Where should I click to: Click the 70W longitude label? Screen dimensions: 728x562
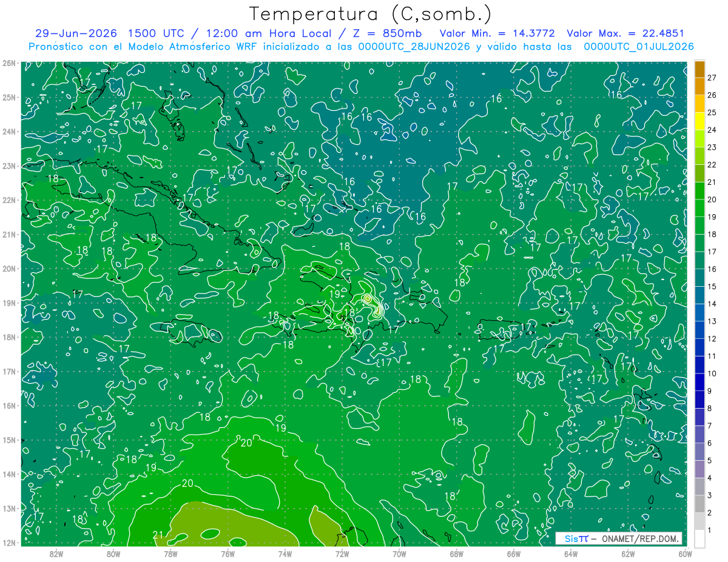pyautogui.click(x=399, y=554)
